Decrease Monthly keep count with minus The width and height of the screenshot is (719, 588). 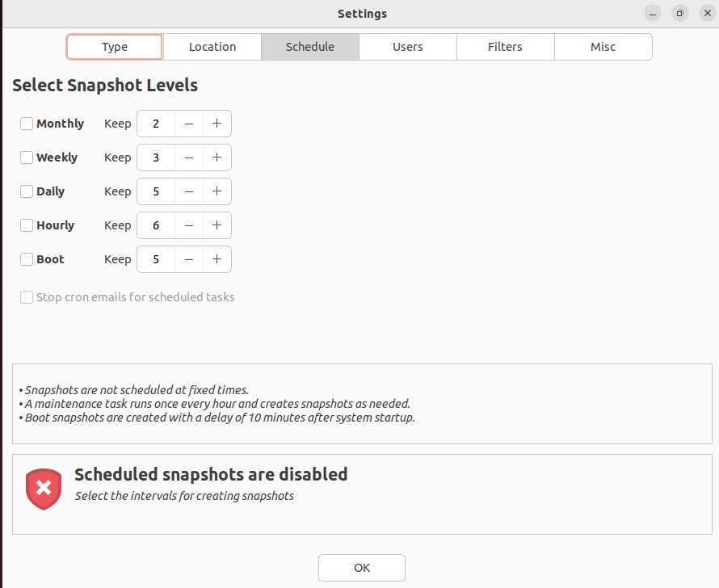(189, 124)
